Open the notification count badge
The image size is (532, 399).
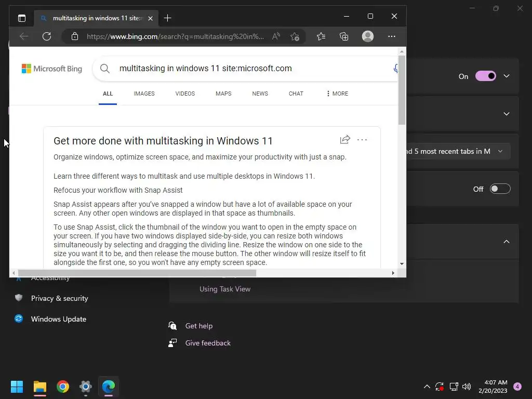(517, 387)
